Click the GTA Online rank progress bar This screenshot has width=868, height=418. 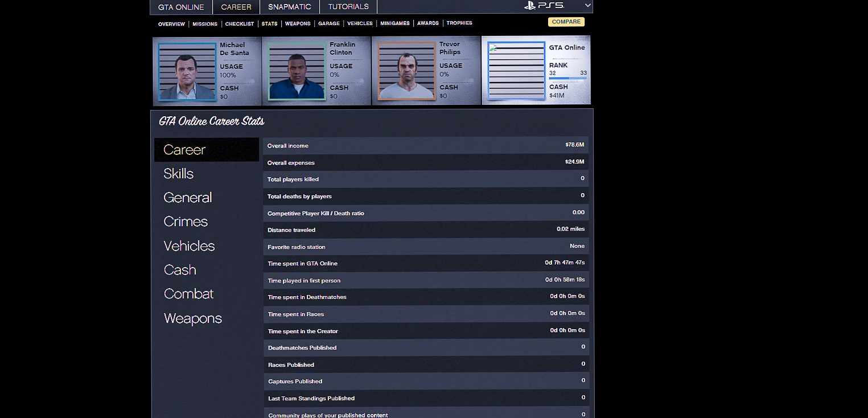tap(567, 78)
